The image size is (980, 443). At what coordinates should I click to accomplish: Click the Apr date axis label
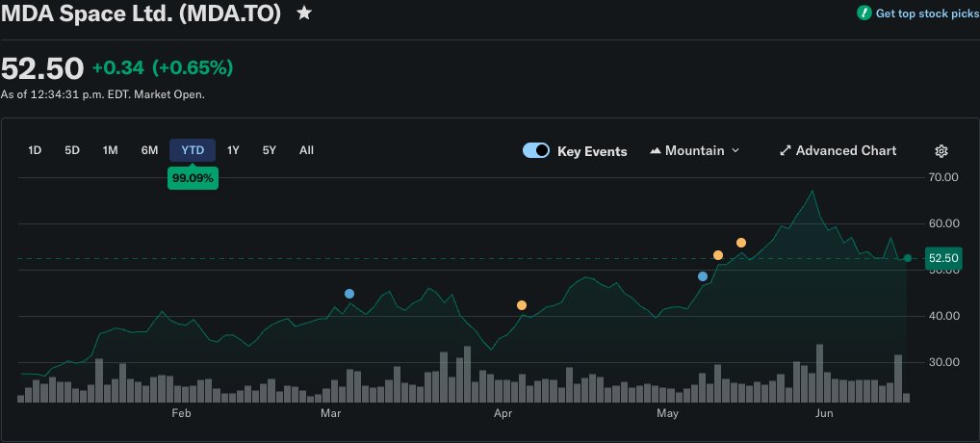pos(503,414)
